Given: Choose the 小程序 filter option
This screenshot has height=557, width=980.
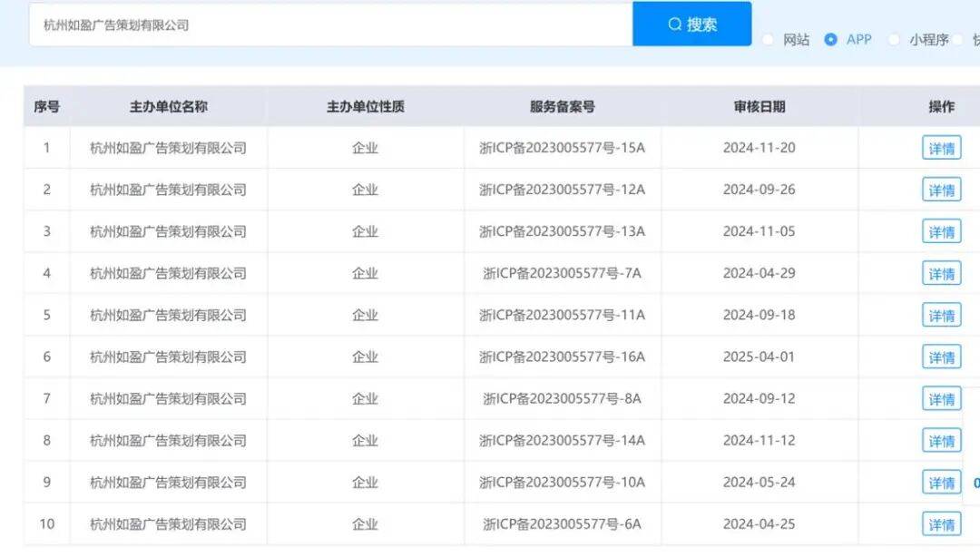Looking at the screenshot, I should 894,40.
